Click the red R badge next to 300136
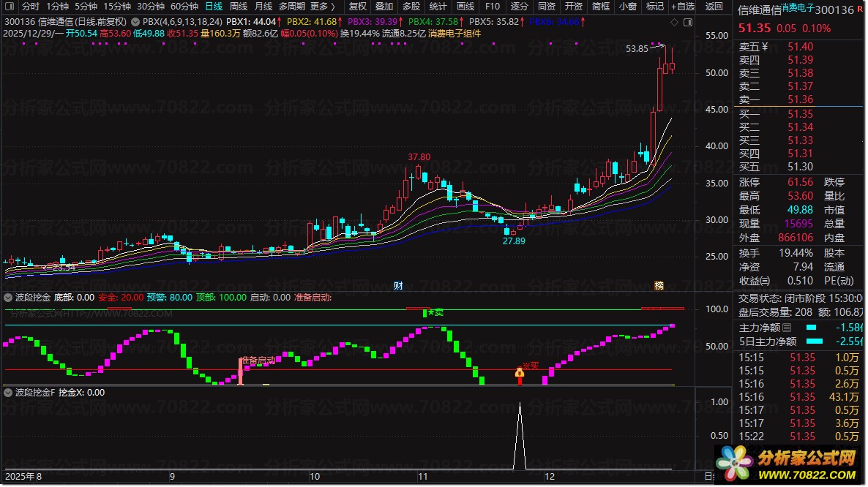Screen dimensions: 868x487 point(861,10)
